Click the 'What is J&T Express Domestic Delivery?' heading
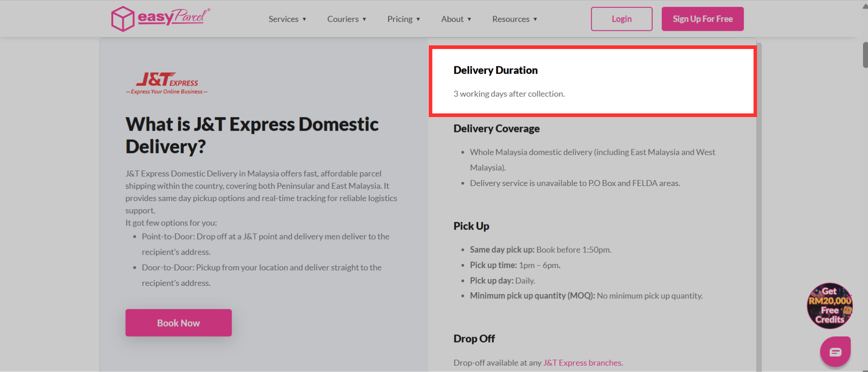 [x=252, y=135]
